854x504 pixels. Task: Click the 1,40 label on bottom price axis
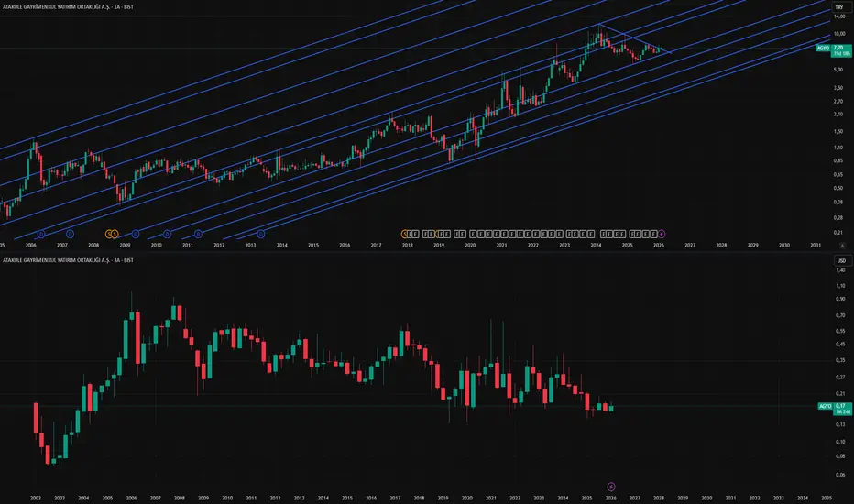pyautogui.click(x=841, y=270)
